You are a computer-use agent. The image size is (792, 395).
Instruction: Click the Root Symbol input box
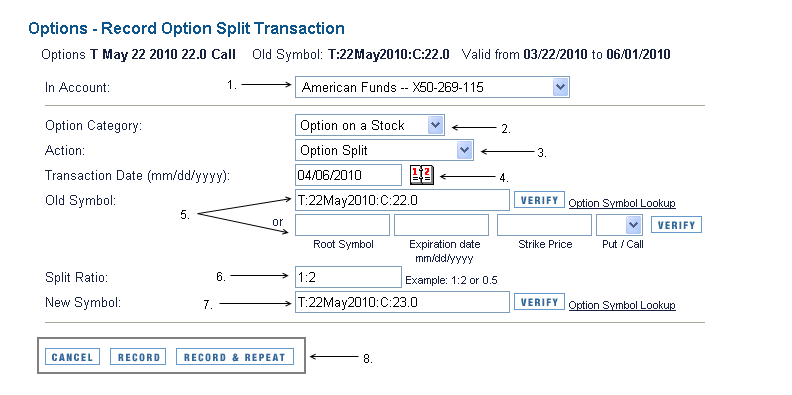[x=342, y=225]
